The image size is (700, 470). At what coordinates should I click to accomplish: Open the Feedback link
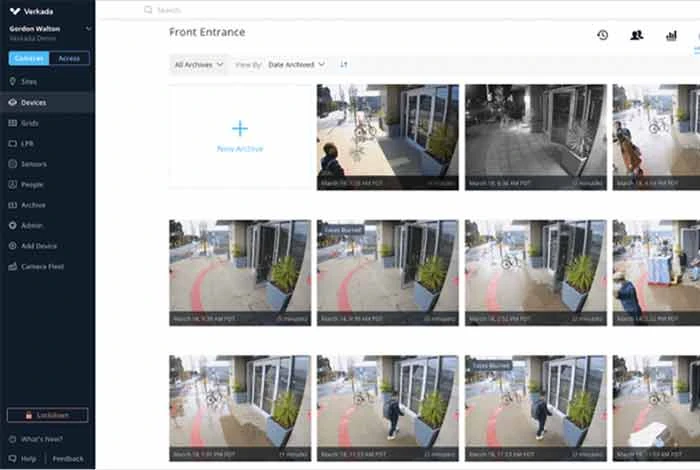coord(68,458)
